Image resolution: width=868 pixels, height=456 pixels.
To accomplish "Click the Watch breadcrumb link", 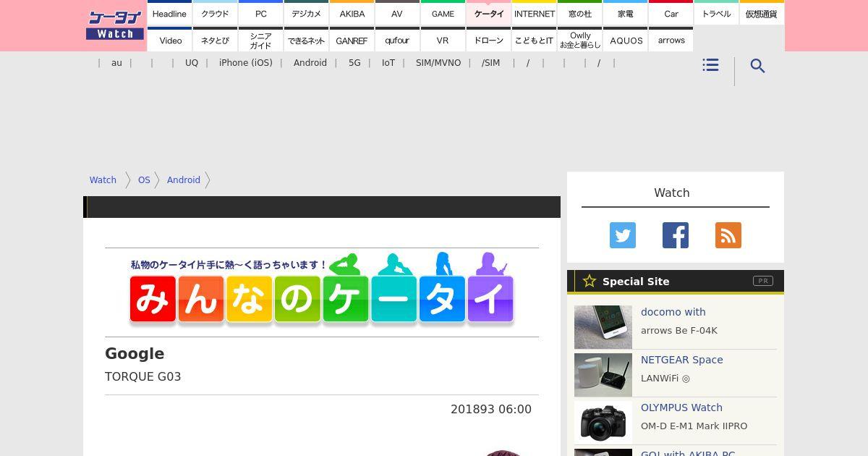I will click(103, 180).
